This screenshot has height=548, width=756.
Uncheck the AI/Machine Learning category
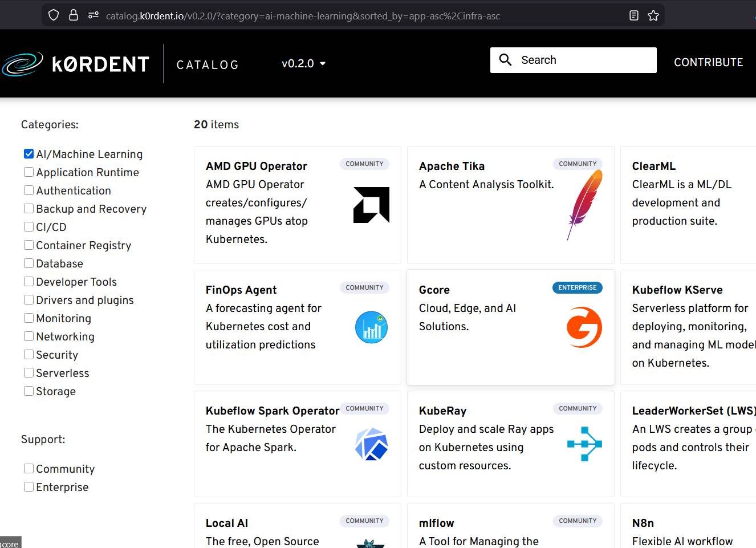pyautogui.click(x=29, y=153)
